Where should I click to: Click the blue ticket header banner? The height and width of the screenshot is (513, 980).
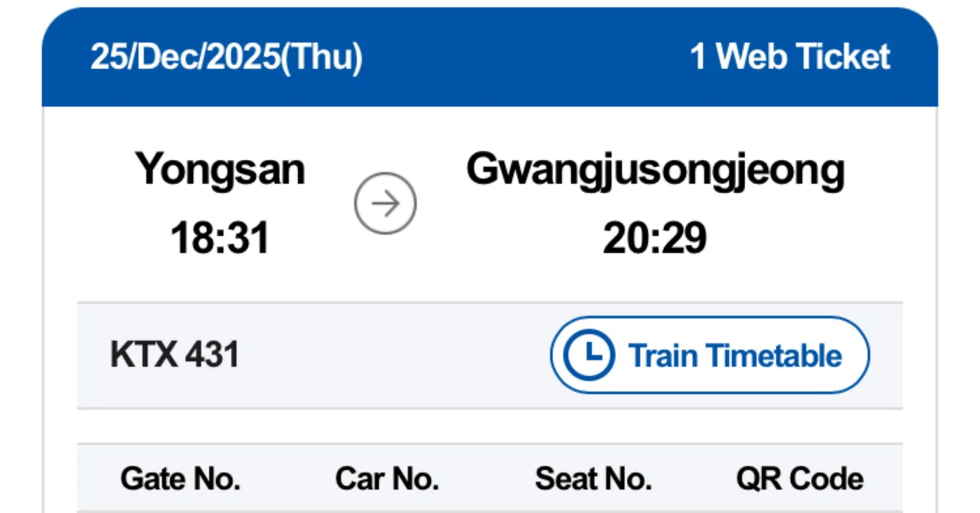[x=490, y=57]
